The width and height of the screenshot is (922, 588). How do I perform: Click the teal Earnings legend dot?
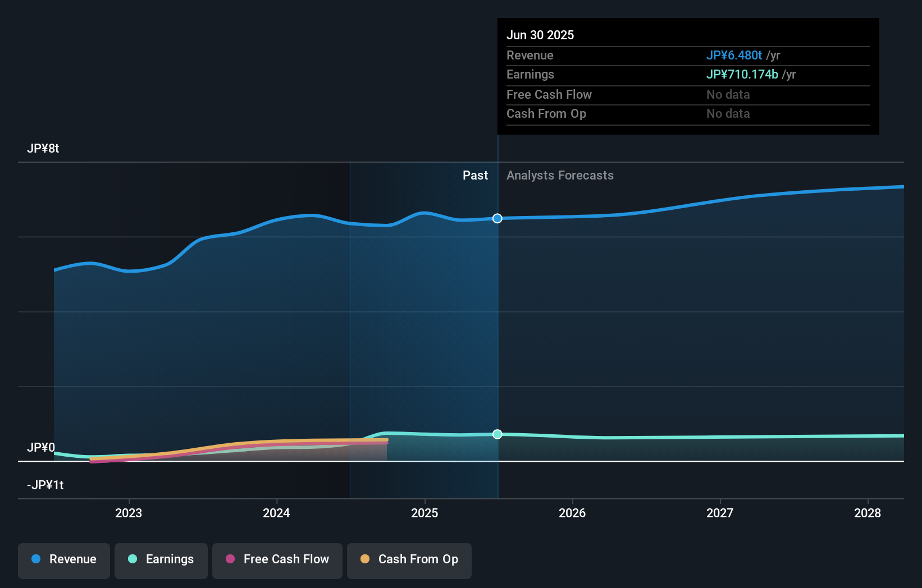(132, 560)
